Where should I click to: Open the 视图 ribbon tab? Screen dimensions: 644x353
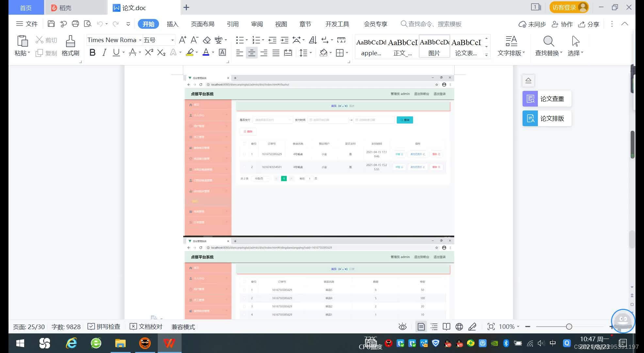(x=281, y=24)
